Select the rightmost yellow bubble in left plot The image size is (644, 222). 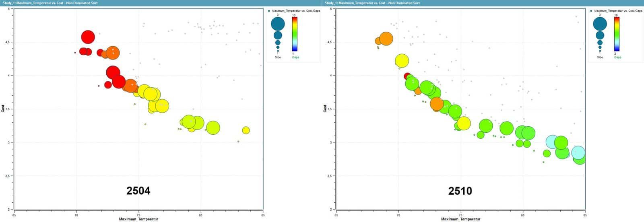246,130
